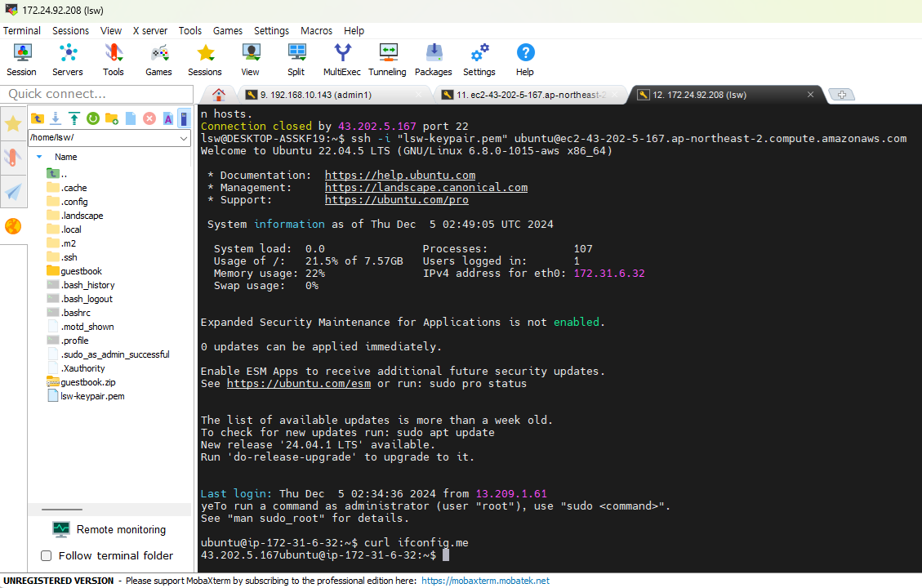Go to the home tab house icon
Image resolution: width=922 pixels, height=588 pixels.
pyautogui.click(x=219, y=94)
